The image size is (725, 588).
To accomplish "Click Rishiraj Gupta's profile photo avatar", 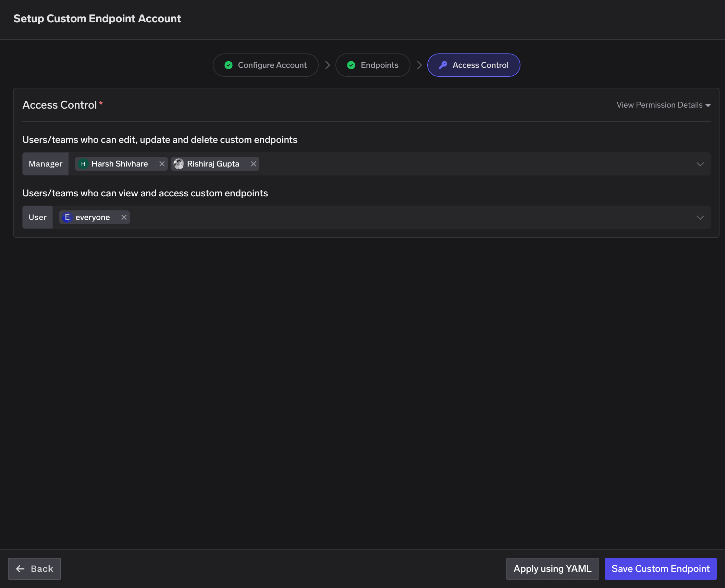I will pos(179,164).
